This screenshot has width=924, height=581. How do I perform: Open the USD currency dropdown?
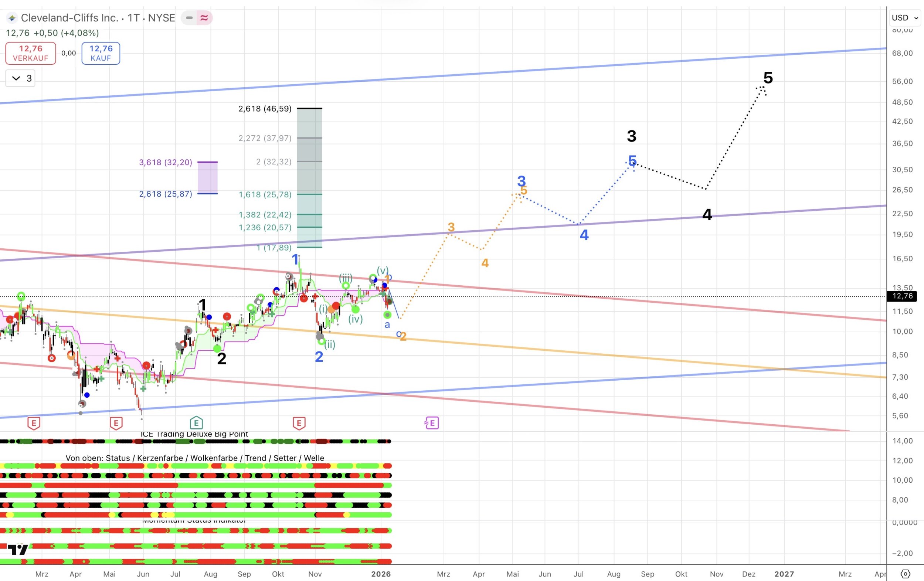[904, 18]
